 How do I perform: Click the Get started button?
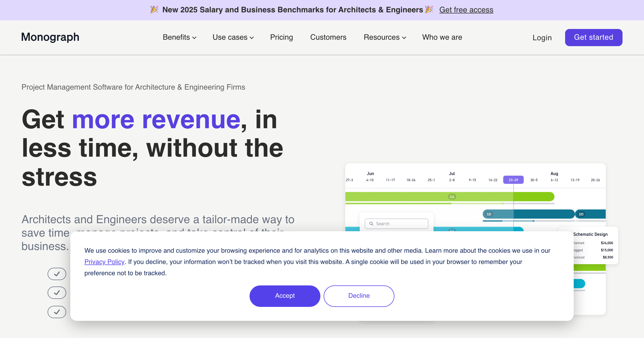[594, 37]
